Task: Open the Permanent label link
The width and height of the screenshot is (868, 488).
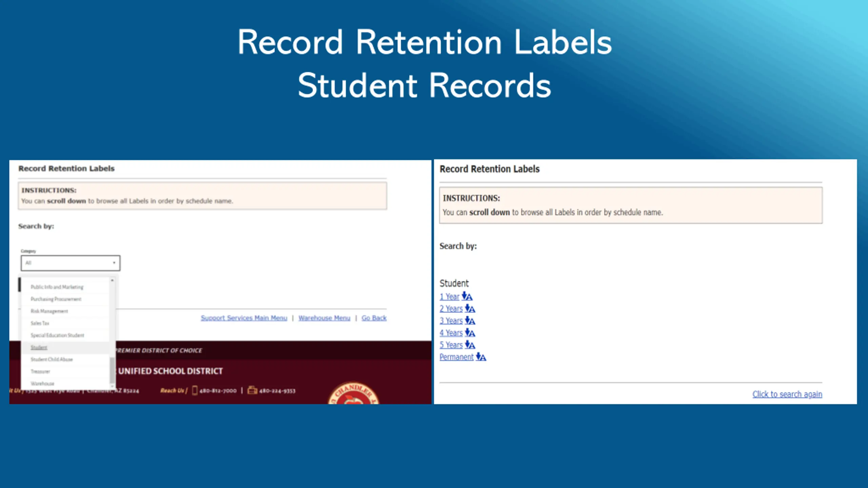Action: click(x=456, y=357)
